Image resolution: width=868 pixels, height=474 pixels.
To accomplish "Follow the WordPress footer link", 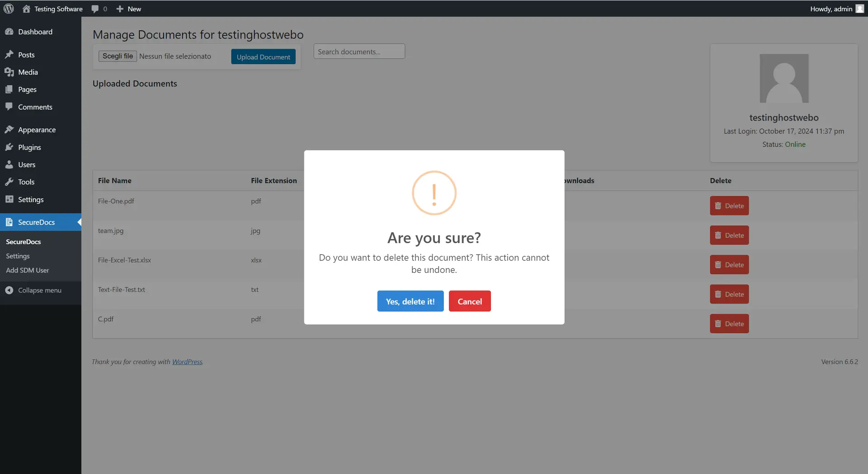I will (x=187, y=361).
